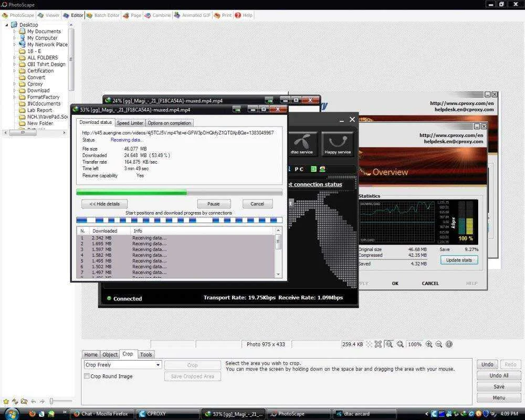Image resolution: width=525 pixels, height=420 pixels.
Task: Expand My Computer tree node
Action: coord(14,38)
